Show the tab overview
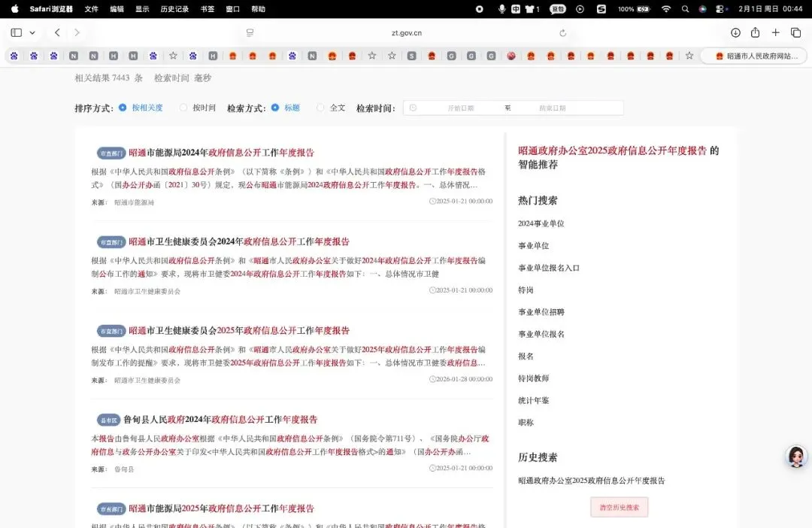 click(796, 32)
